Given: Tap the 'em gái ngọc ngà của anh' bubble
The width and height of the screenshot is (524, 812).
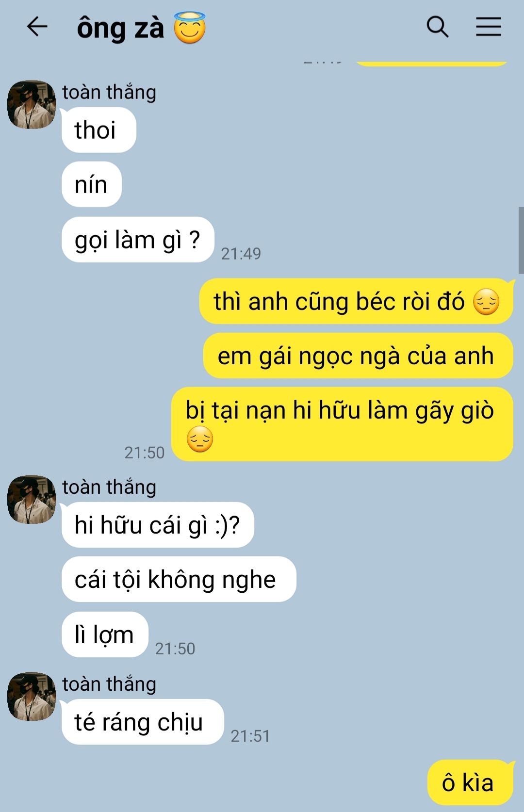Looking at the screenshot, I should click(358, 356).
